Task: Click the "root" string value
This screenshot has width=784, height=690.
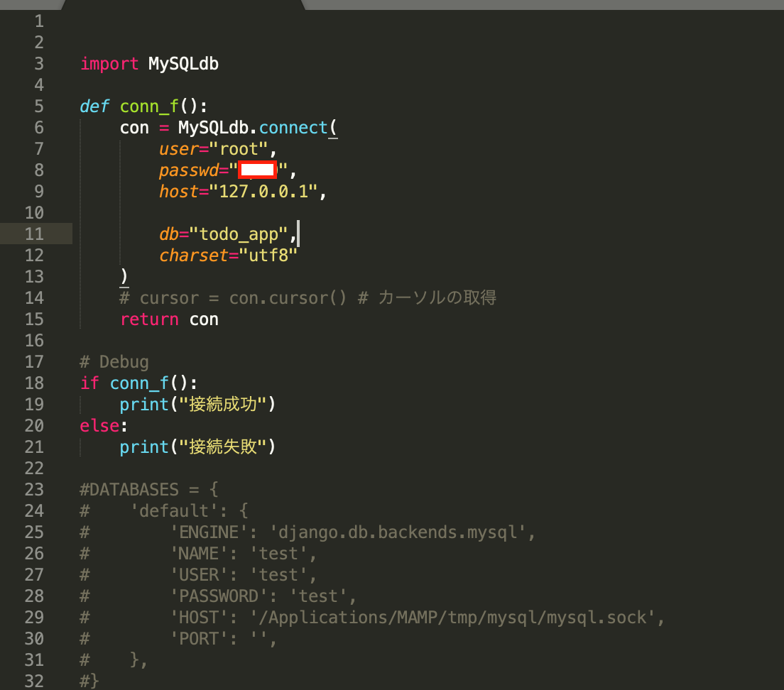Action: coord(239,149)
